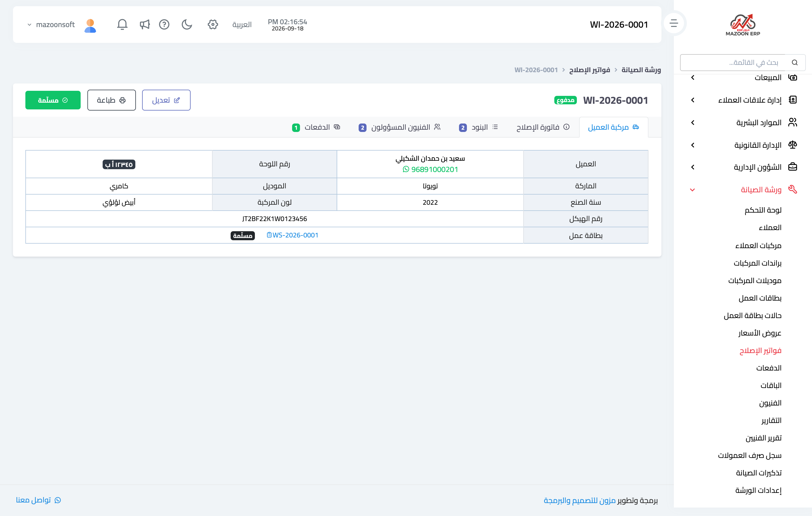Open the notifications bell icon

122,24
